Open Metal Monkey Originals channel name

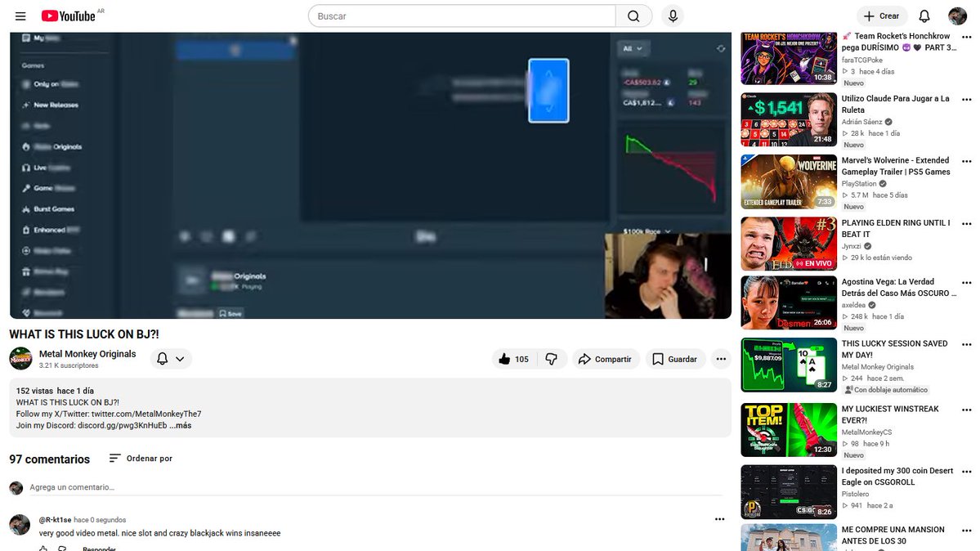coord(87,354)
